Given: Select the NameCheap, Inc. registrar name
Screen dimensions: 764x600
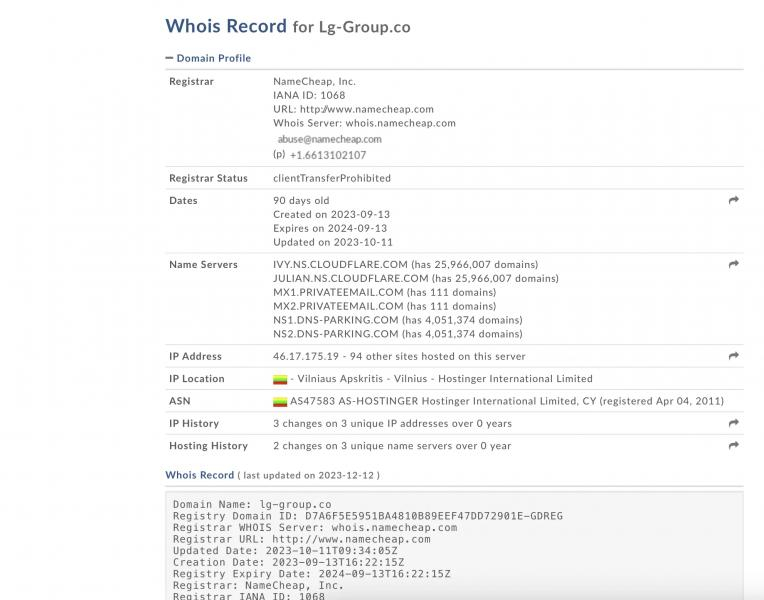Looking at the screenshot, I should 314,81.
